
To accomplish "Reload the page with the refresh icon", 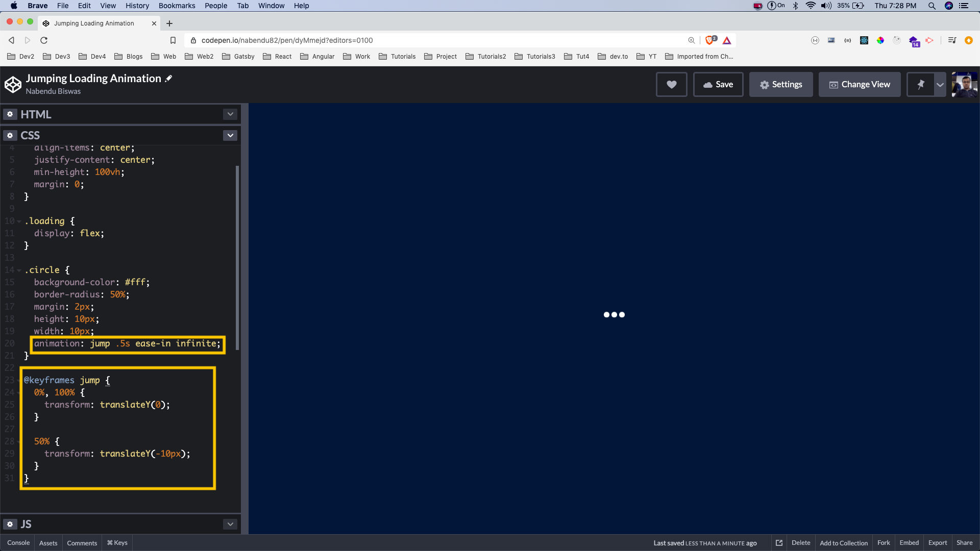I will 44,40.
